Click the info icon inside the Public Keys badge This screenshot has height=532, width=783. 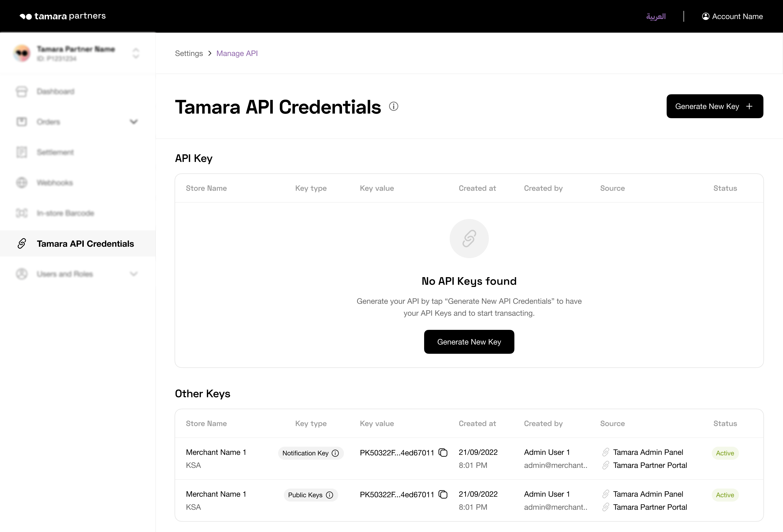pyautogui.click(x=330, y=495)
